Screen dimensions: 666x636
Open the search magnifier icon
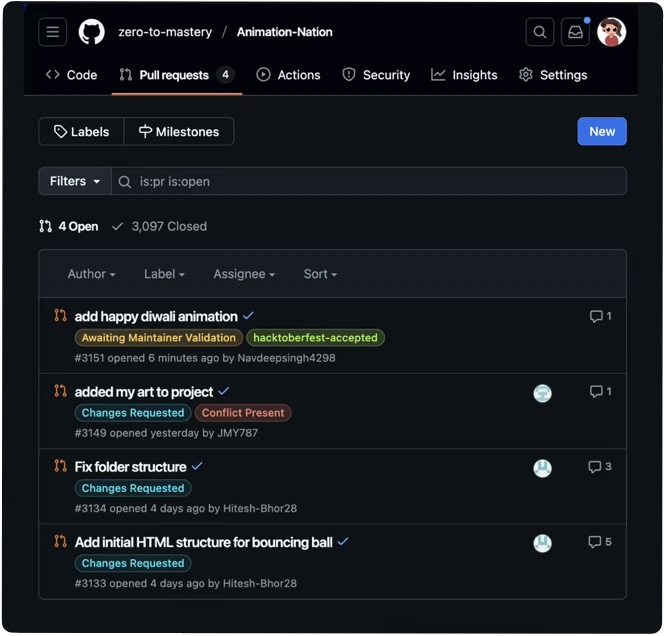click(540, 32)
